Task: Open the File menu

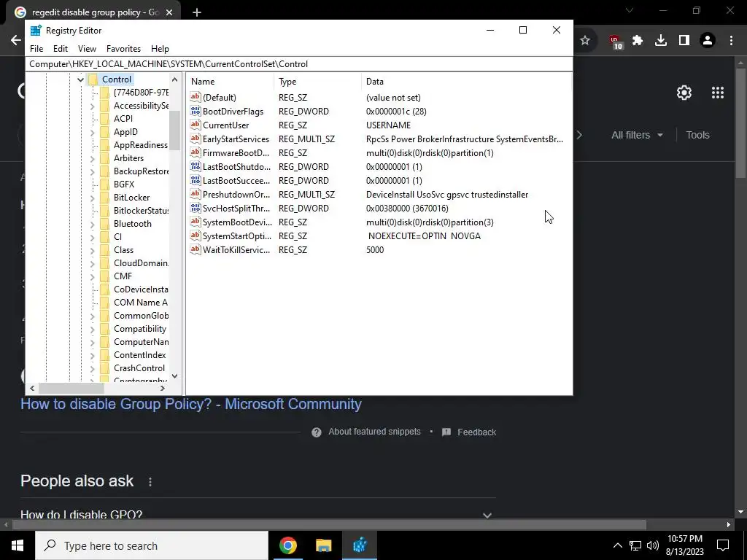Action: point(36,49)
